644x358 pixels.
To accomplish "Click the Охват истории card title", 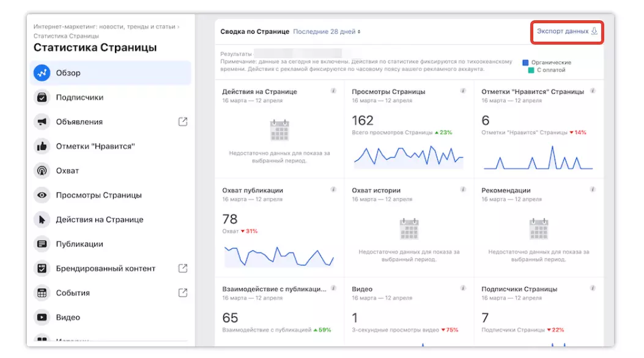I will tap(376, 190).
